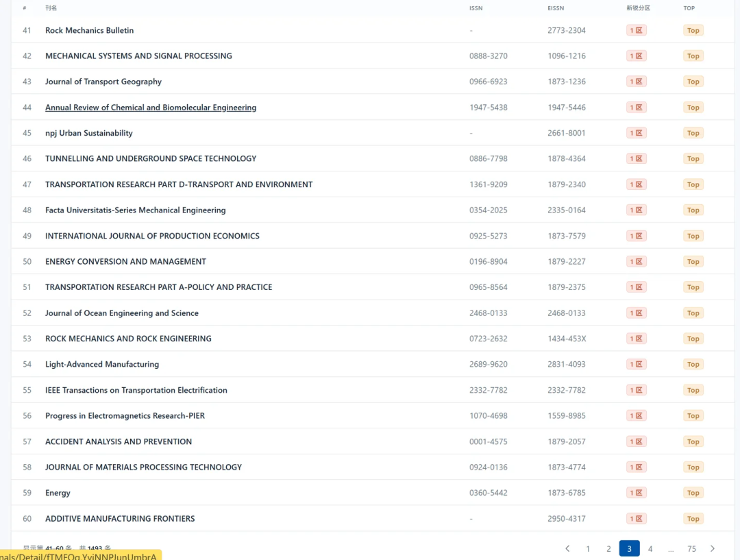Jump to page 4 of results
Viewport: 740px width, 560px height.
click(x=650, y=548)
